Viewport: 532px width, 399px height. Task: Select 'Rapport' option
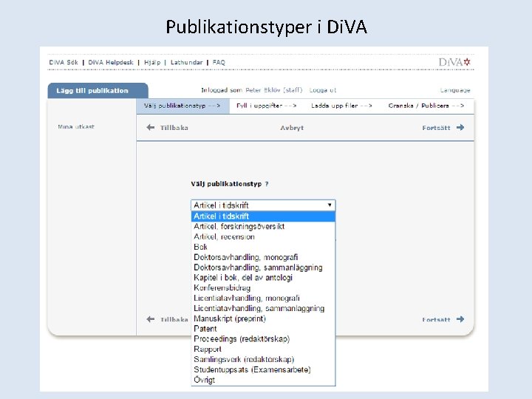(x=263, y=349)
